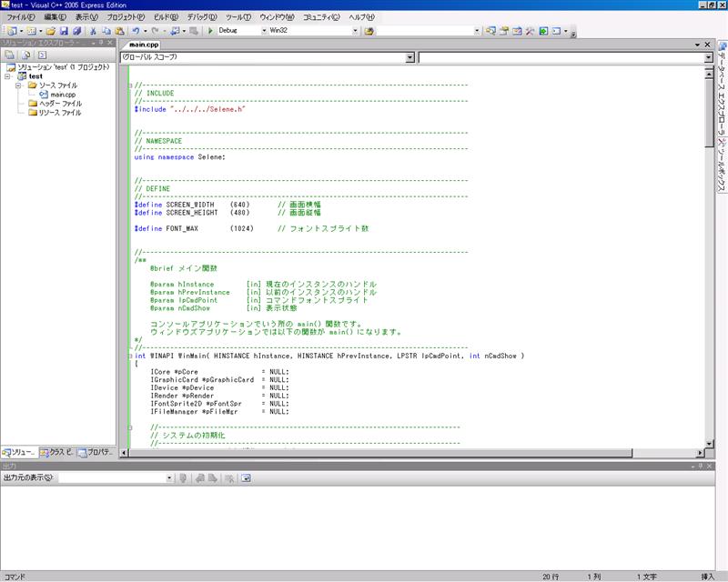Click the green Start Page icon

(x=543, y=31)
